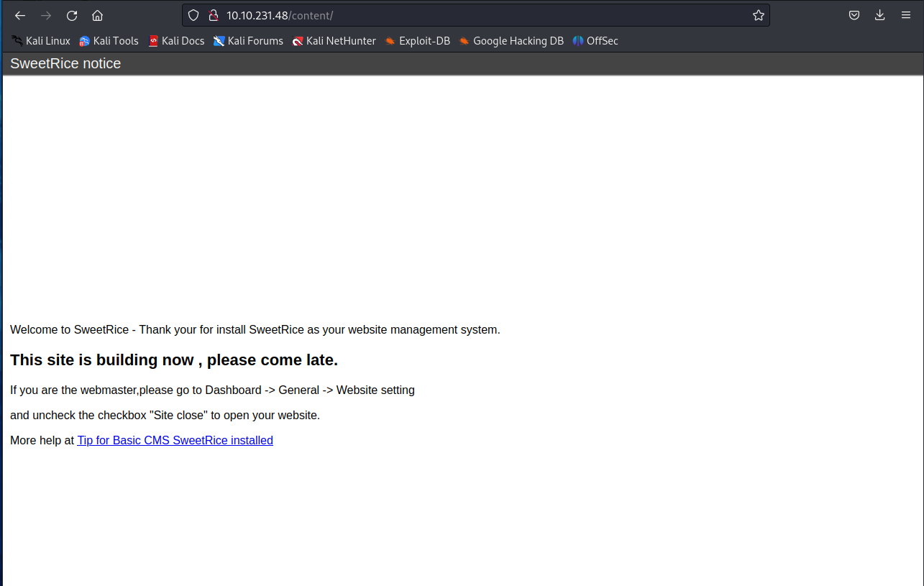The height and width of the screenshot is (586, 924).
Task: Open the Kali Tools bookmark
Action: (109, 41)
